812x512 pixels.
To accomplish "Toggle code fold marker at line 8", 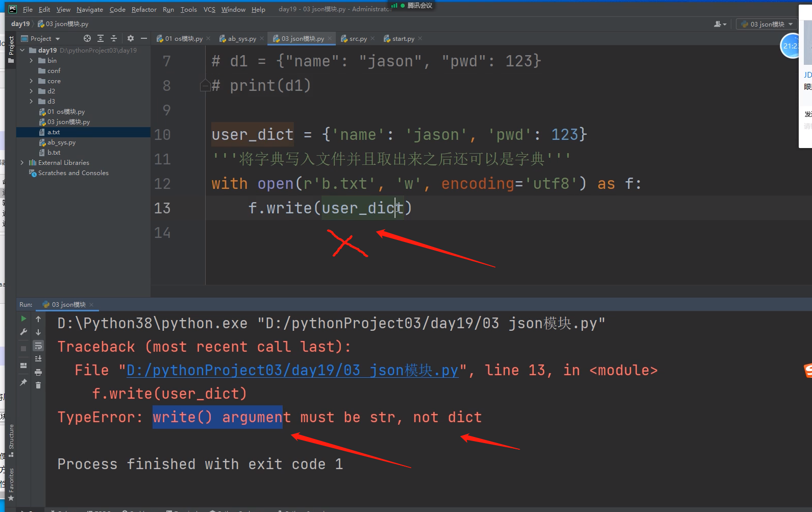I will click(205, 85).
